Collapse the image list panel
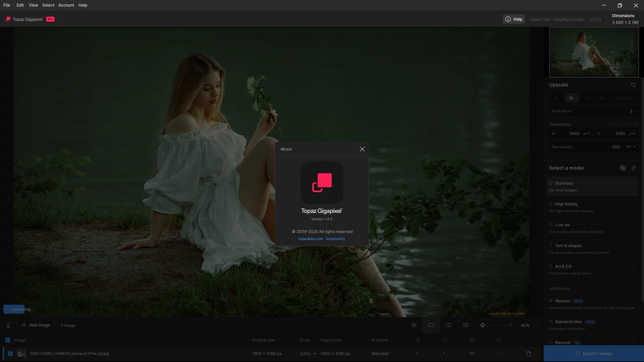Viewport: 644px width, 362px height. click(8, 325)
